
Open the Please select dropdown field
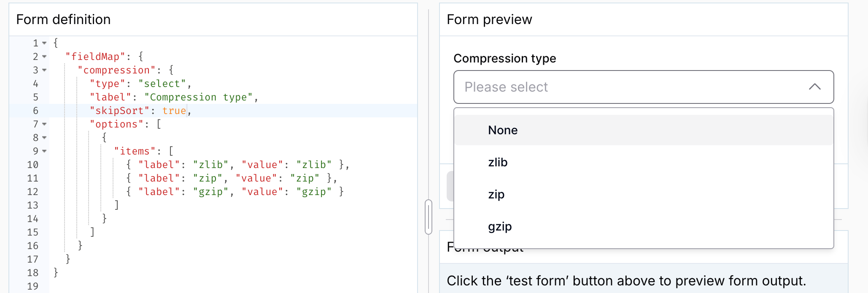644,87
